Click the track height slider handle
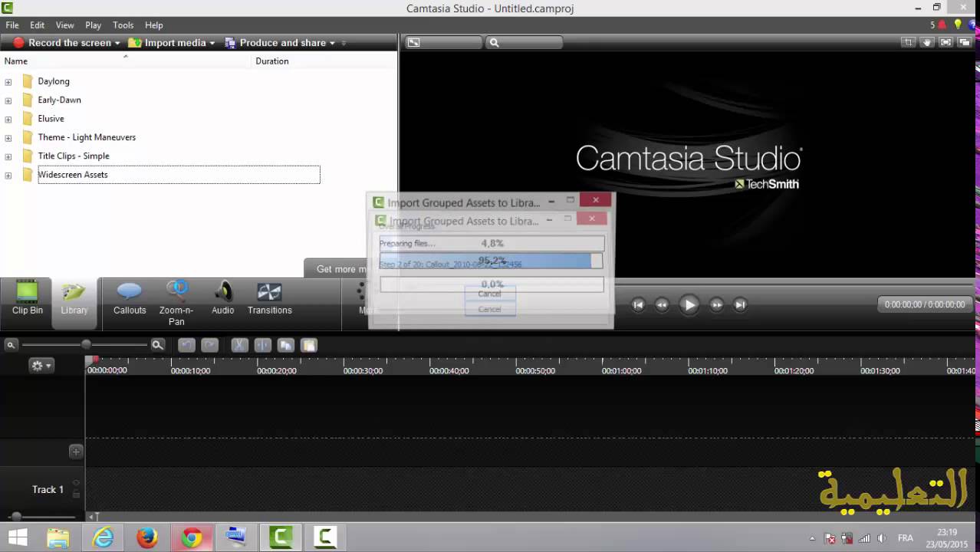Viewport: 980px width, 552px height. point(16,517)
